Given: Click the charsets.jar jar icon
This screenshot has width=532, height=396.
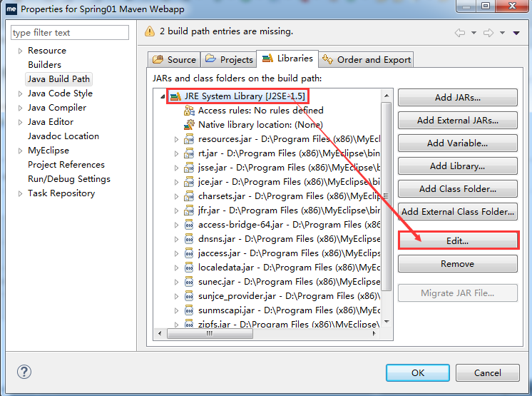Looking at the screenshot, I should click(189, 196).
